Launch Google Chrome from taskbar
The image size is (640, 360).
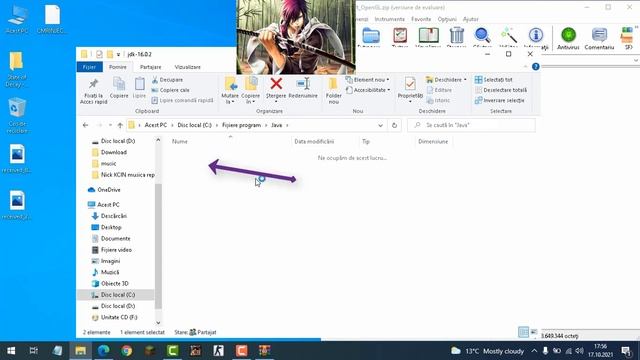click(x=127, y=351)
